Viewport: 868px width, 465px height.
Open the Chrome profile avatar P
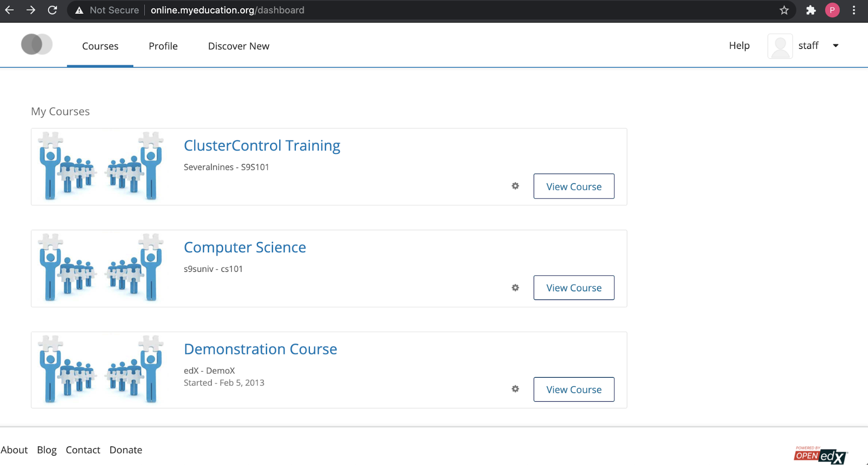pyautogui.click(x=832, y=10)
